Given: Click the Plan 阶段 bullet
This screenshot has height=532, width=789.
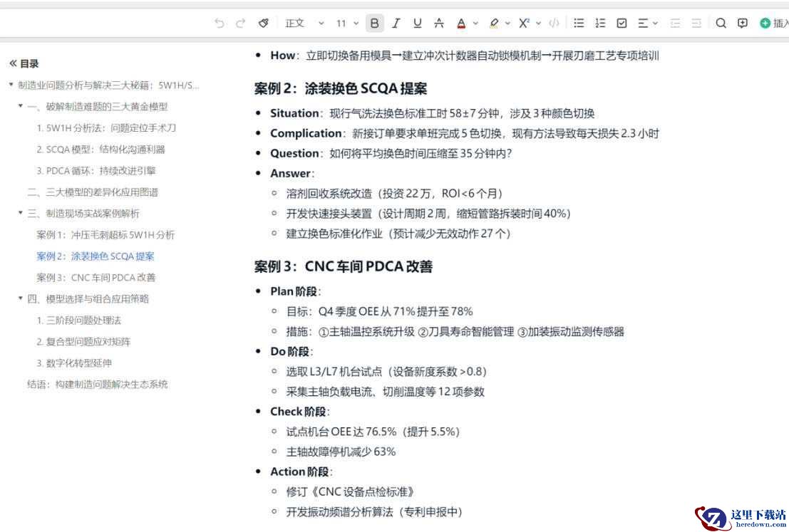Looking at the screenshot, I should (295, 292).
